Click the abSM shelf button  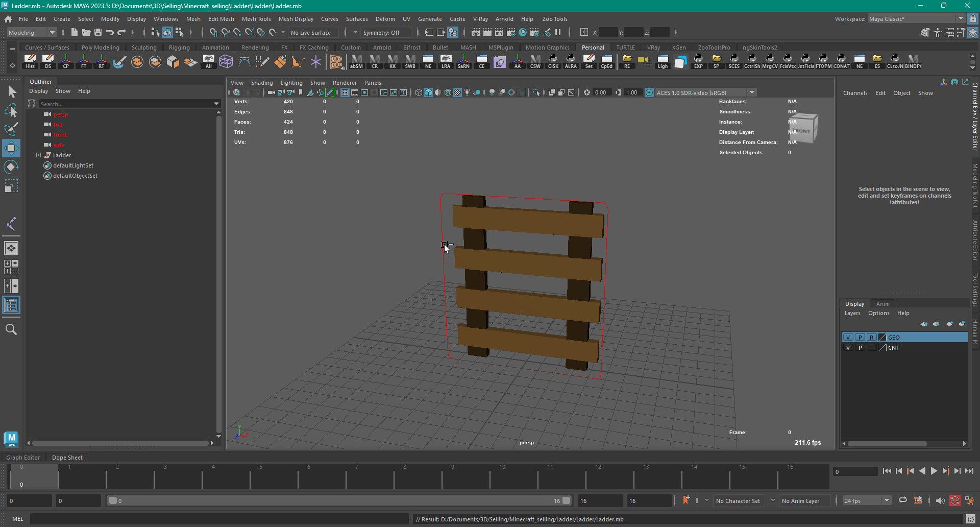356,61
